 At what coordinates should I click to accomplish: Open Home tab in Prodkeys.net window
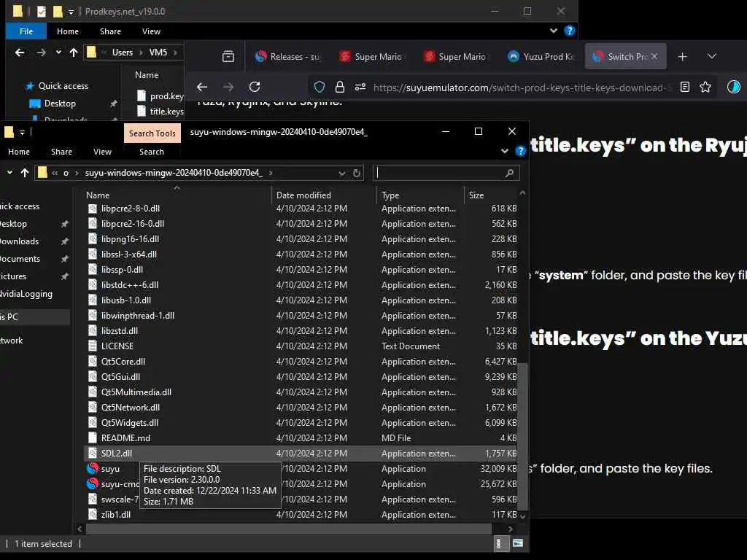point(68,31)
